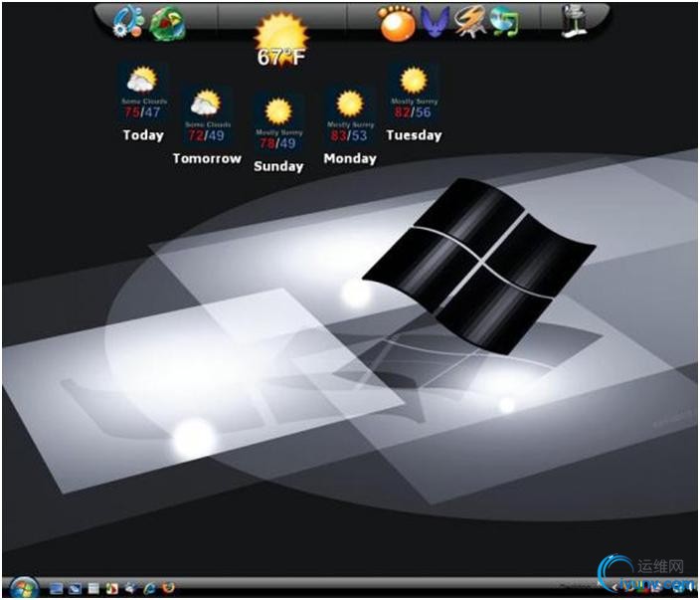
Task: Launch Firefox from the taskbar
Action: coord(168,588)
